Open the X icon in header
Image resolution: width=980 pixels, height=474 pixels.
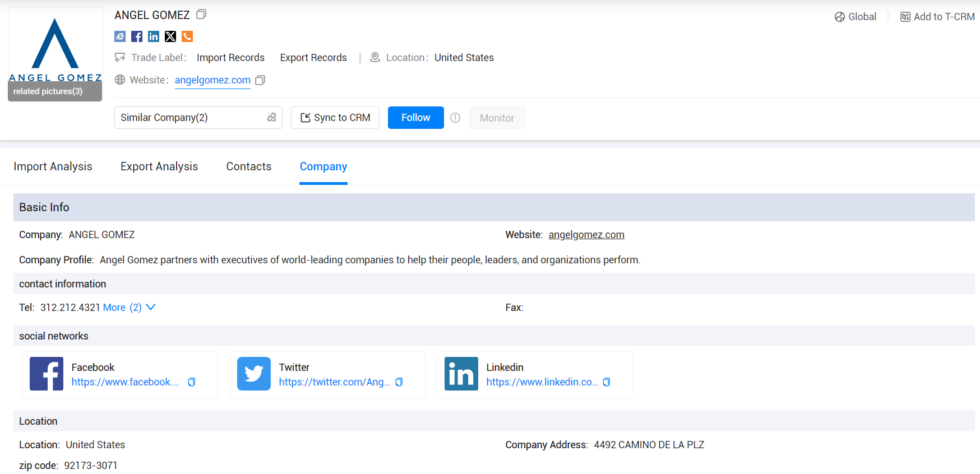pos(170,36)
